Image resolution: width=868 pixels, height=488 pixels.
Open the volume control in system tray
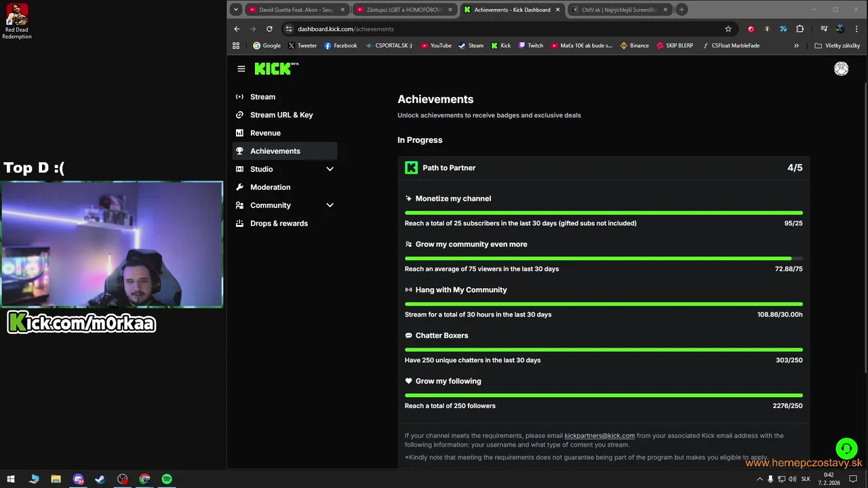click(793, 479)
